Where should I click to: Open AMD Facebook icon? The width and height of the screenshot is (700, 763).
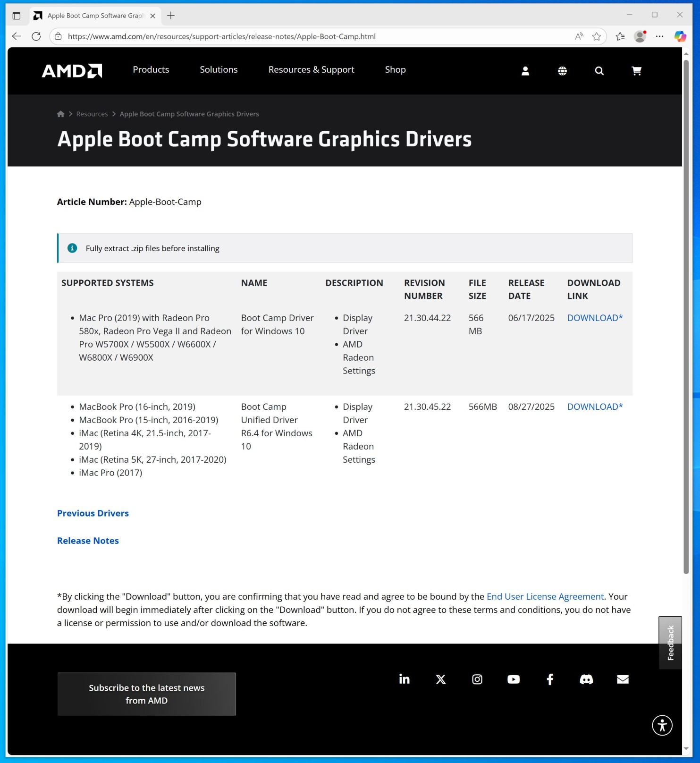550,679
